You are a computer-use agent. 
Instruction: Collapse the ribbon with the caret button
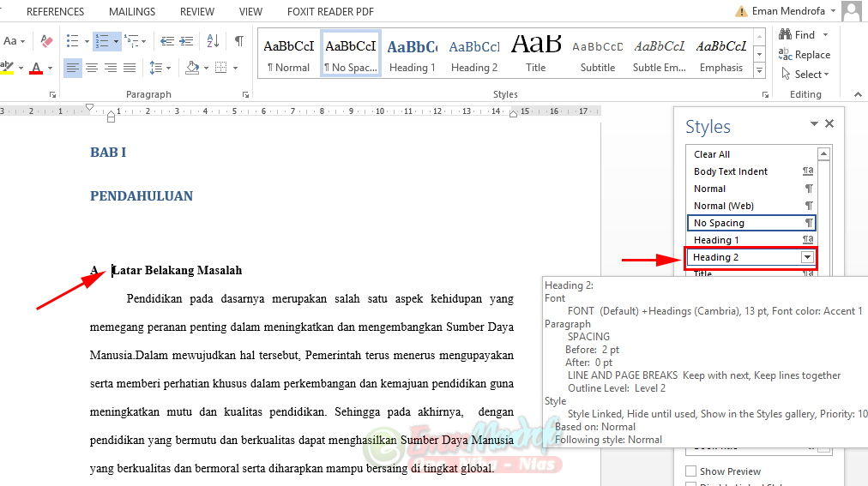[x=858, y=94]
